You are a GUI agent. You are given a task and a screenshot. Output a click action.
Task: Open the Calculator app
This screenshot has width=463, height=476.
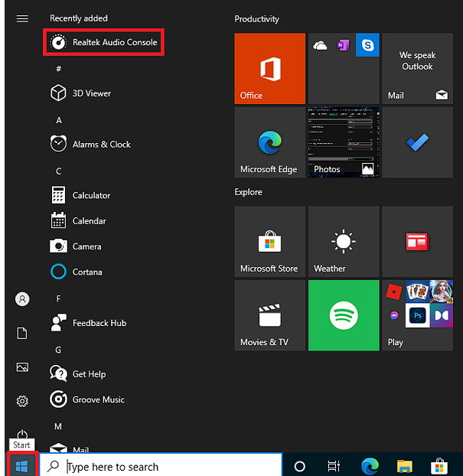tap(80, 195)
